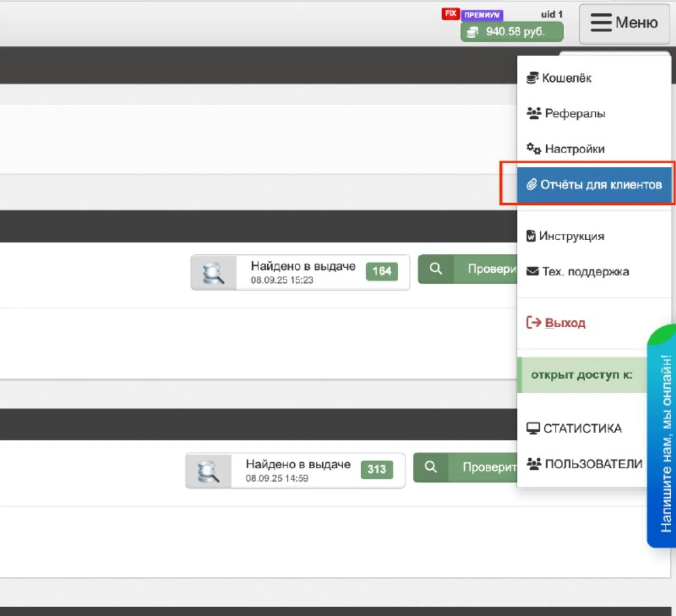Image resolution: width=676 pixels, height=616 pixels.
Task: Click the 940.58 руб. balance badge
Action: [512, 32]
